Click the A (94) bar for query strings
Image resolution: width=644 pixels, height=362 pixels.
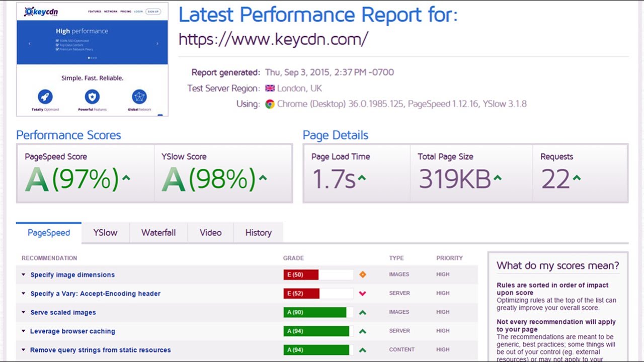point(318,349)
